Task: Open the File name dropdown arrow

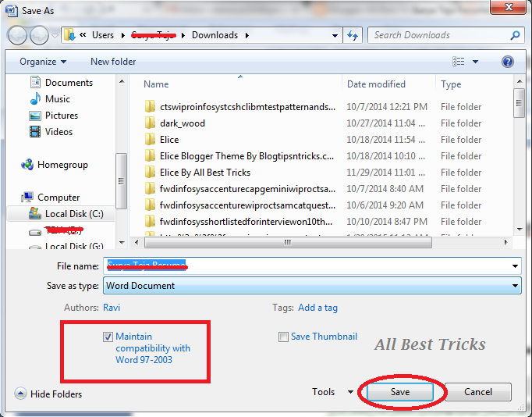Action: (515, 266)
